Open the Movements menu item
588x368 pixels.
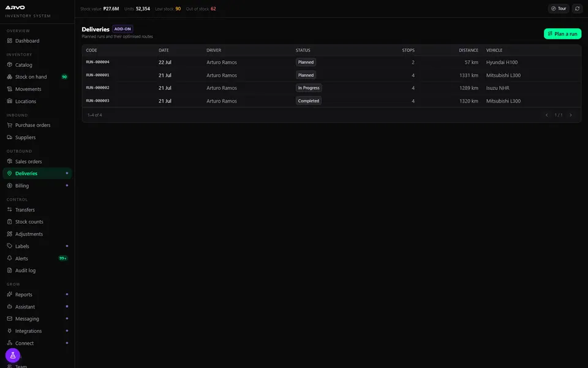[x=37, y=89]
